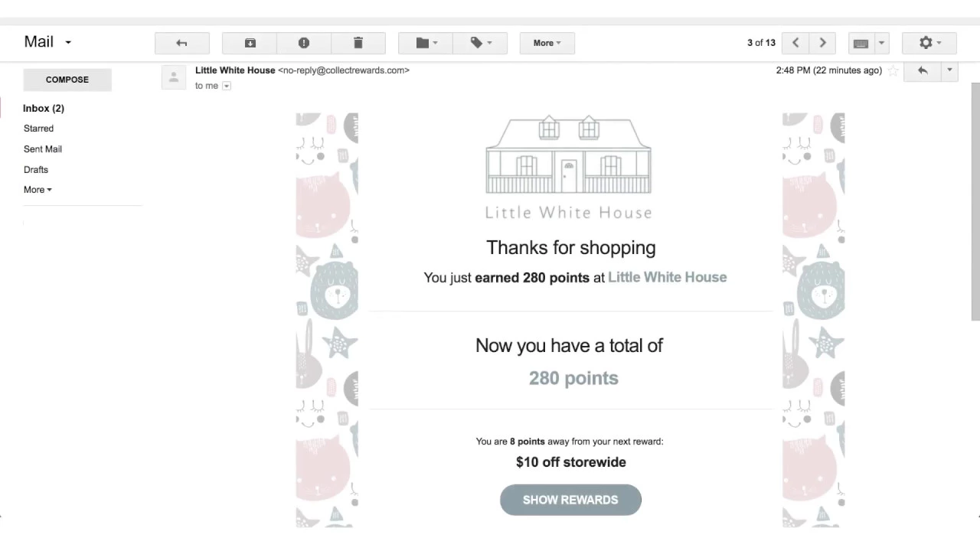Click the '2:48 PM (22 minutes ago)' timestamp
Screen dimensions: 980x551
pos(828,70)
